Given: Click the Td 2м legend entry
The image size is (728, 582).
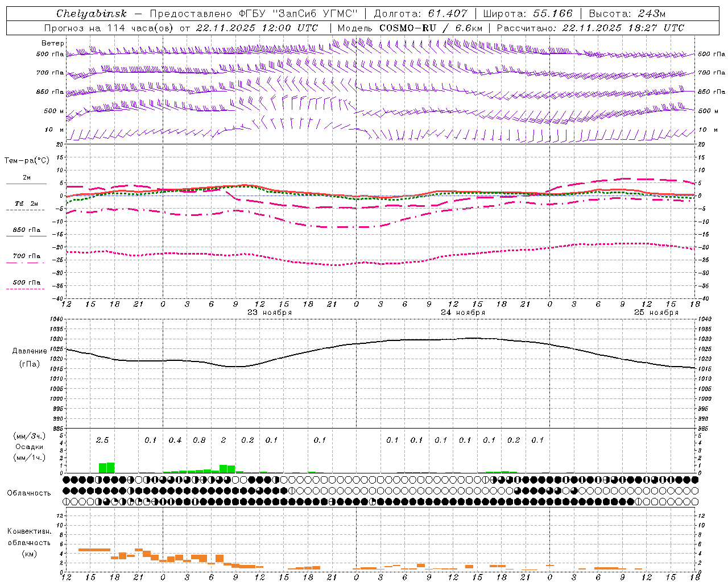Looking at the screenshot, I should (27, 203).
